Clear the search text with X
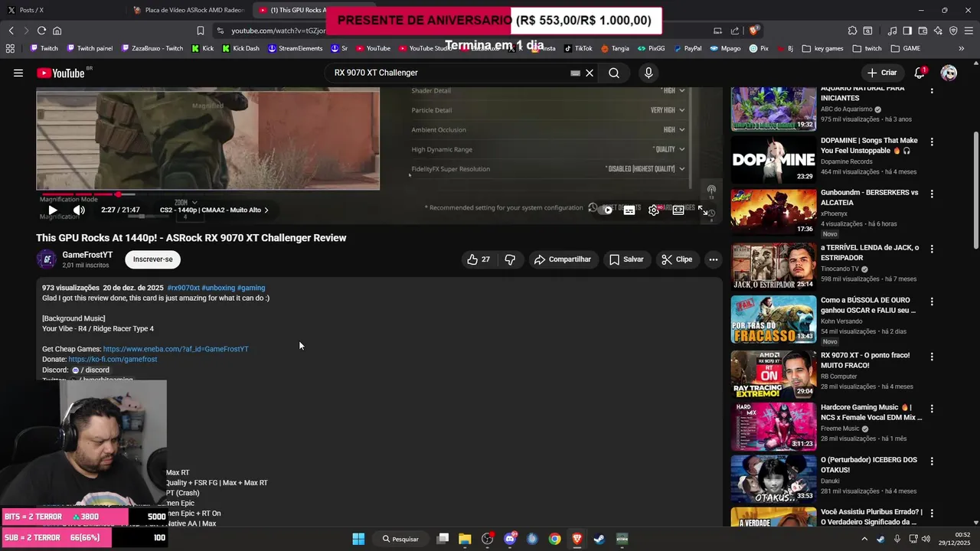980x551 pixels. click(x=590, y=73)
